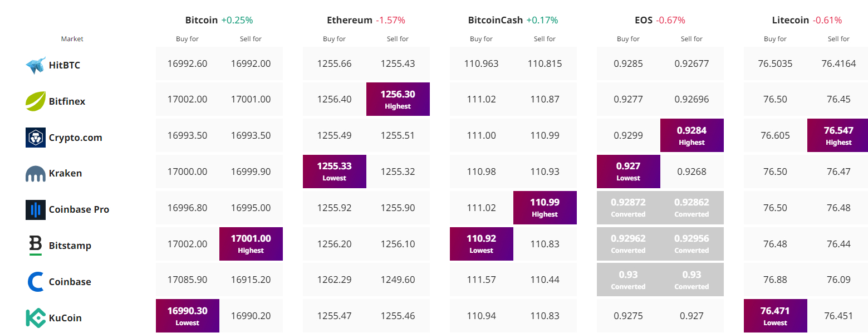Click the Bitstamp B logo icon
The height and width of the screenshot is (333, 868).
36,246
